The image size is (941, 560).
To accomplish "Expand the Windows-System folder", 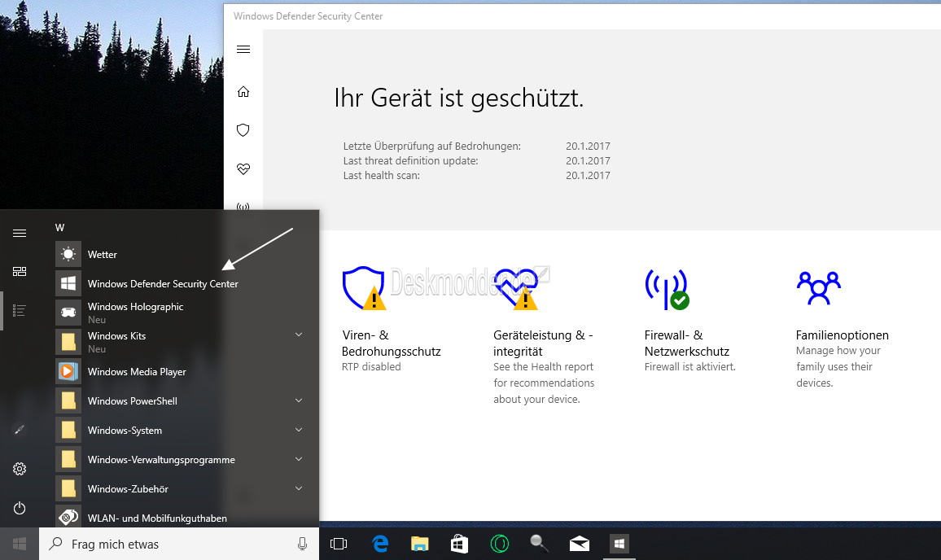I will click(299, 431).
